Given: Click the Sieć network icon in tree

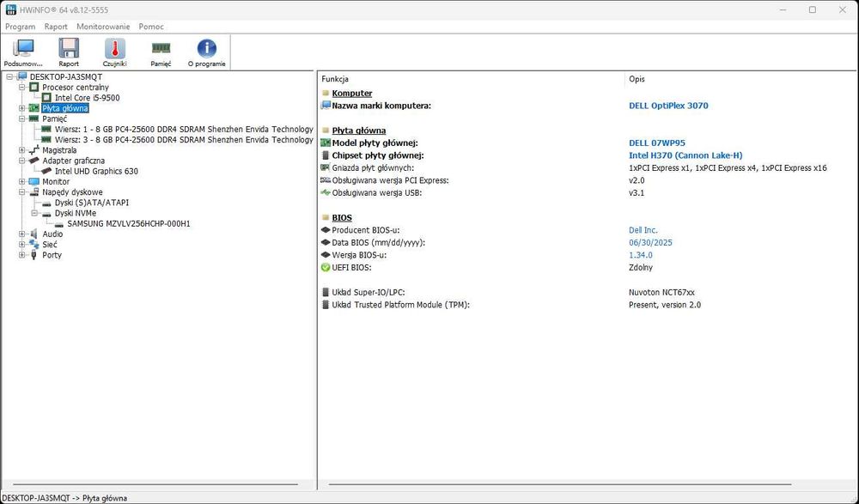Looking at the screenshot, I should tap(34, 245).
